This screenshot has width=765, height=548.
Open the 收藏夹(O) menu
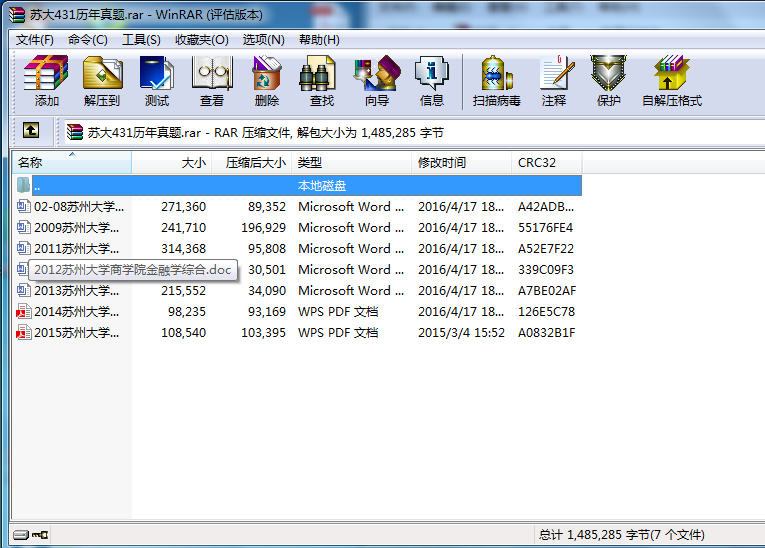(201, 40)
